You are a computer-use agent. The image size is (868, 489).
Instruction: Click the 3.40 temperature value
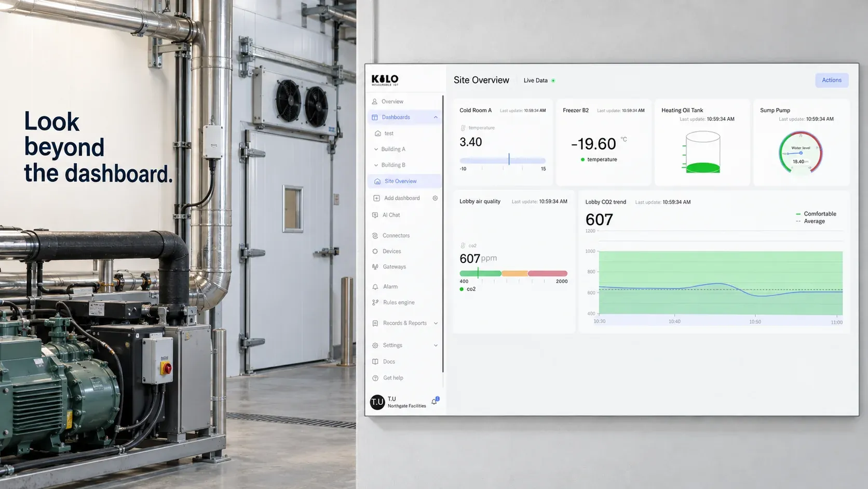[471, 142]
